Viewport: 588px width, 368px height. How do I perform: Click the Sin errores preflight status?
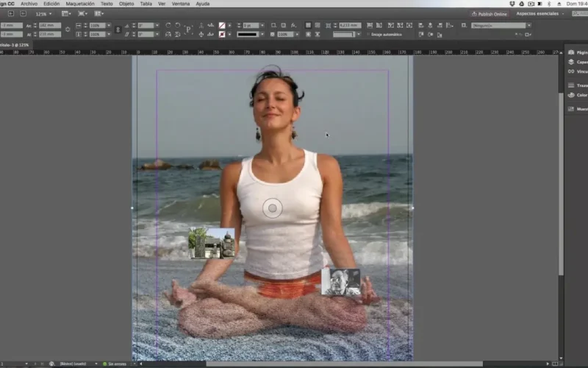coord(115,364)
